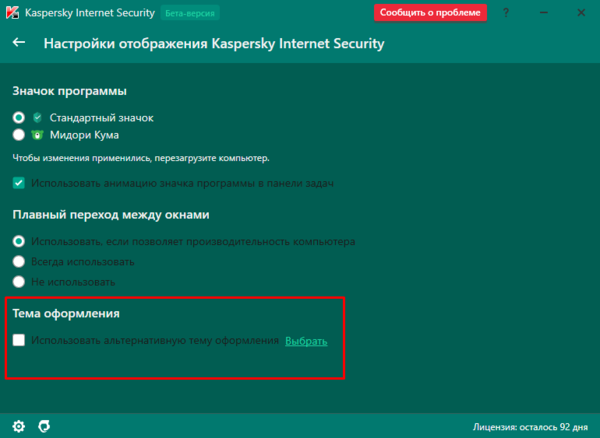
Task: Click the Бета-версия badge
Action: tap(190, 13)
